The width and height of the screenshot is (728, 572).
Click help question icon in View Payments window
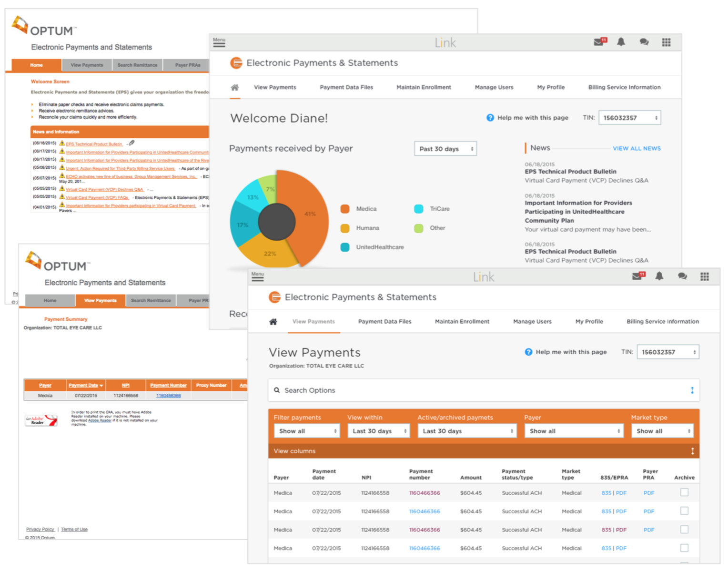point(528,352)
